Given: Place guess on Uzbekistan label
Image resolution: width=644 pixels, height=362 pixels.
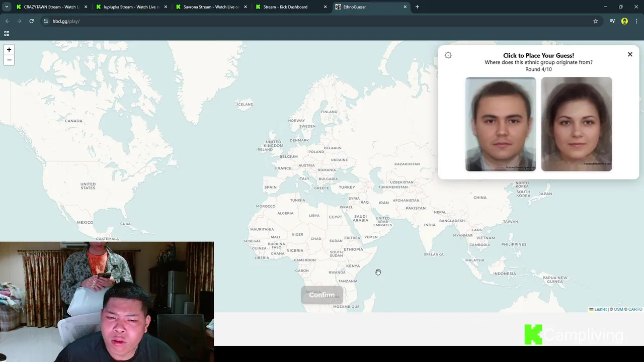Looking at the screenshot, I should 401,182.
